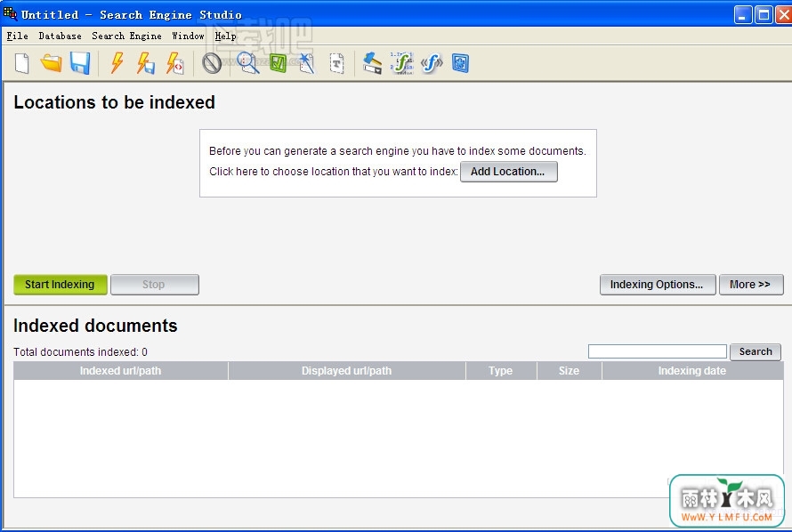The image size is (792, 532).
Task: Click the Save floppy disk icon
Action: (80, 63)
